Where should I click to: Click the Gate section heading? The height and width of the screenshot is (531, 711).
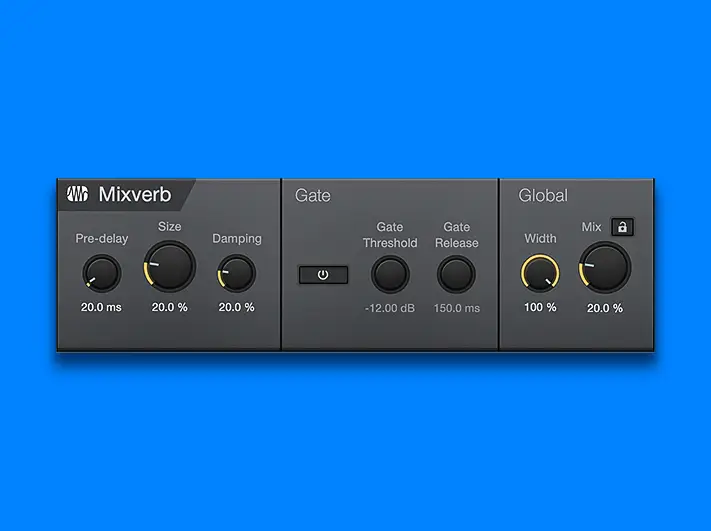click(312, 195)
